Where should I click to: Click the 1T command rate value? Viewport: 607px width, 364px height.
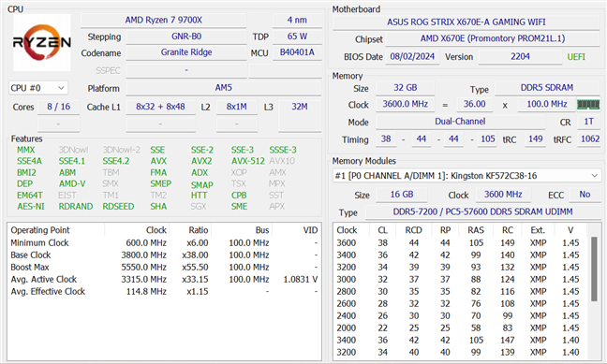pyautogui.click(x=589, y=122)
